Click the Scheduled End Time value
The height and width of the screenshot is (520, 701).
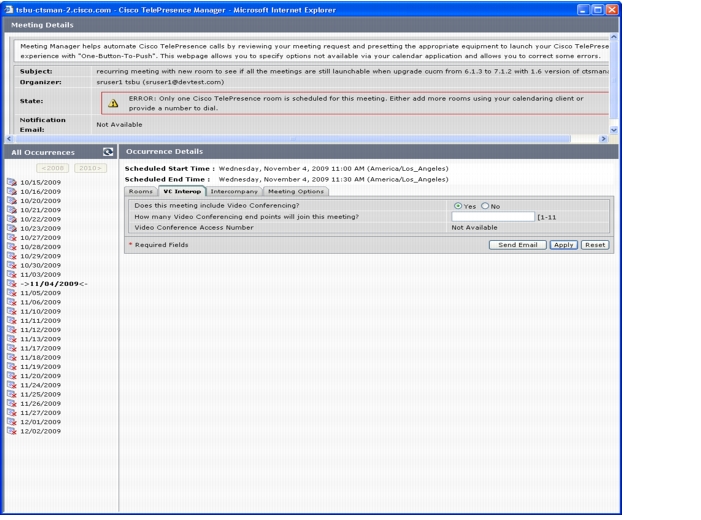334,179
